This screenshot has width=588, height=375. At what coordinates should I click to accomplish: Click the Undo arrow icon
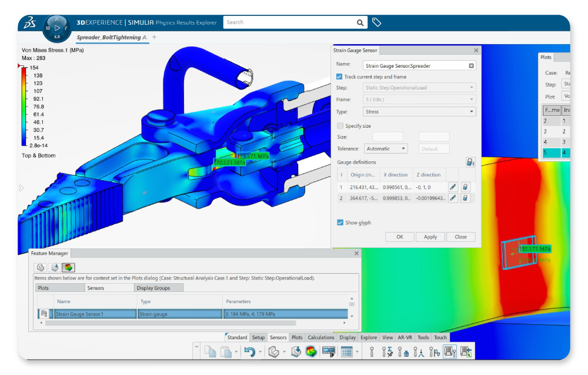[250, 351]
